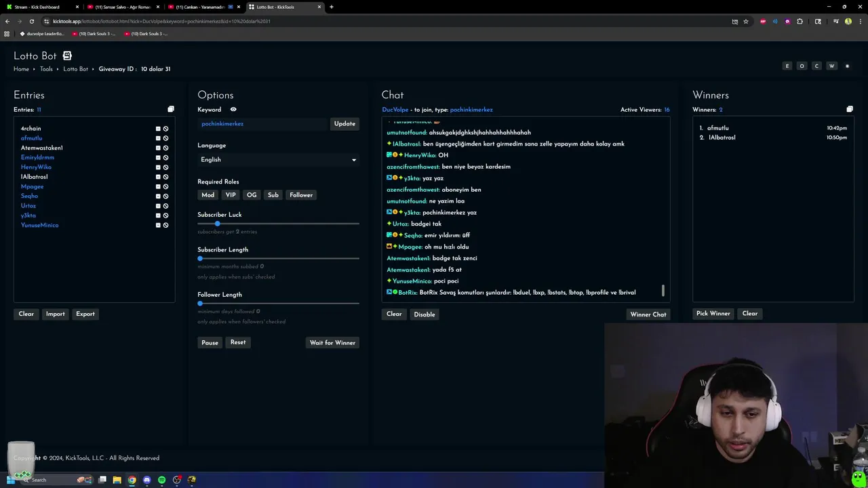Switch to Stream - Kick Dashboard tab
868x488 pixels.
coord(41,7)
